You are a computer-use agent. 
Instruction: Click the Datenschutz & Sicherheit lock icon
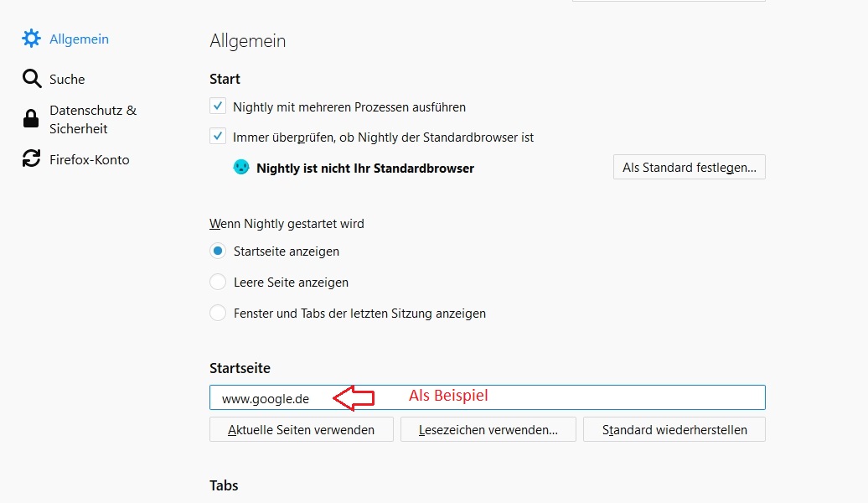pyautogui.click(x=31, y=119)
